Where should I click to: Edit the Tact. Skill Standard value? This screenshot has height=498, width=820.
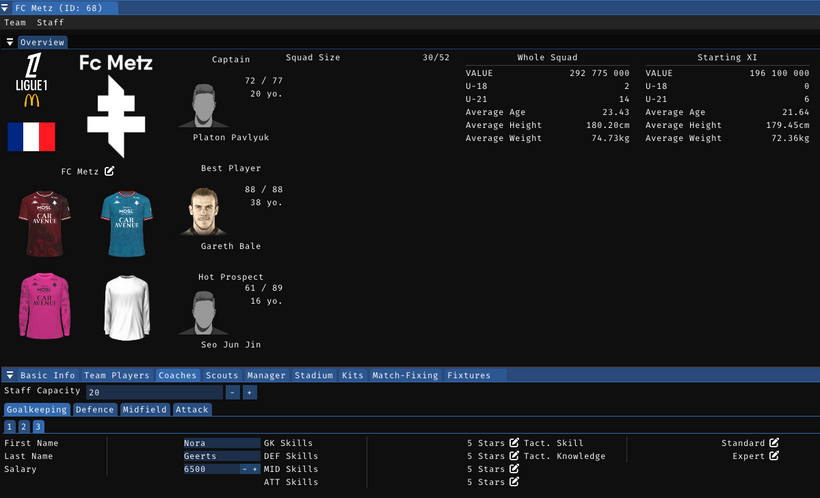click(774, 443)
